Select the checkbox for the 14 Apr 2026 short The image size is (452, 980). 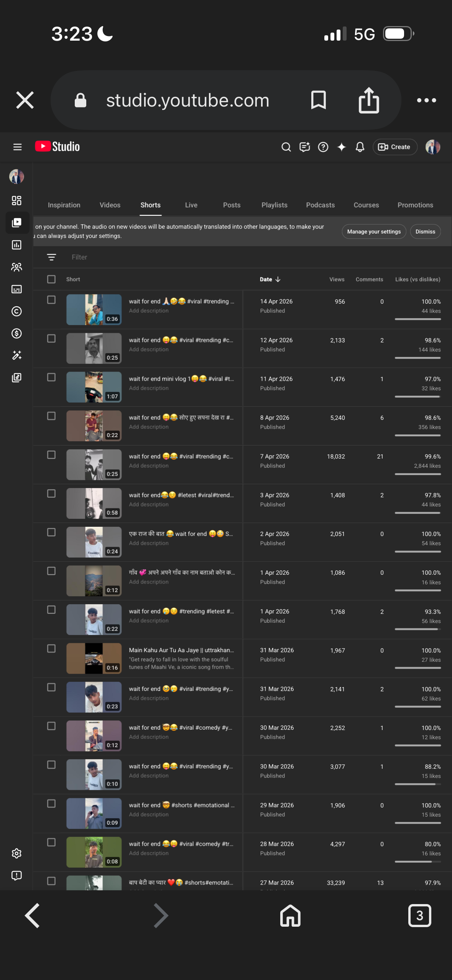point(51,300)
